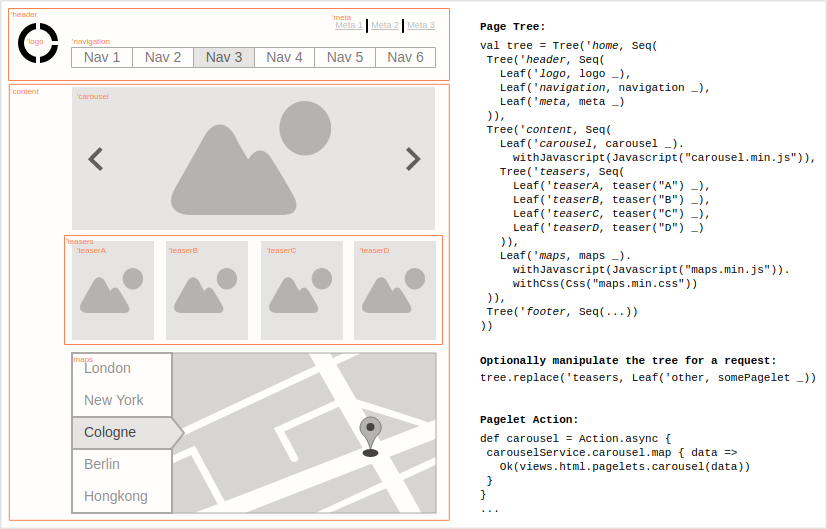Click the carouselService.carousel.map code line

(x=612, y=453)
